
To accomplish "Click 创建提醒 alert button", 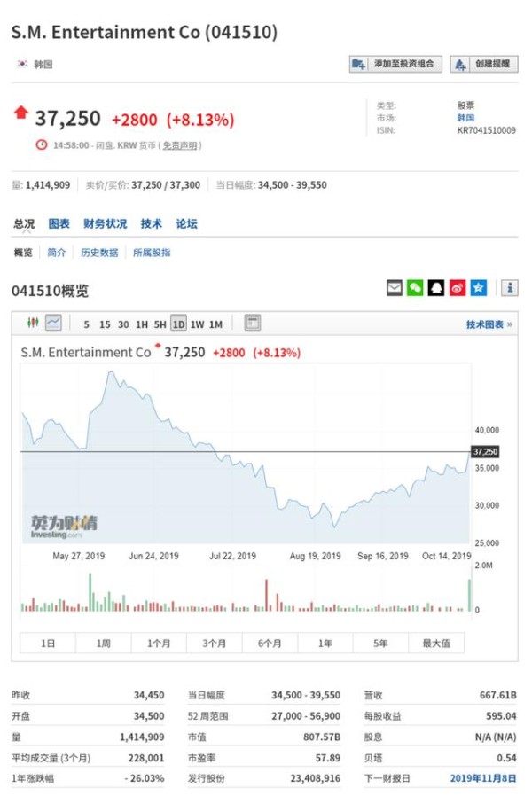I will pos(484,64).
